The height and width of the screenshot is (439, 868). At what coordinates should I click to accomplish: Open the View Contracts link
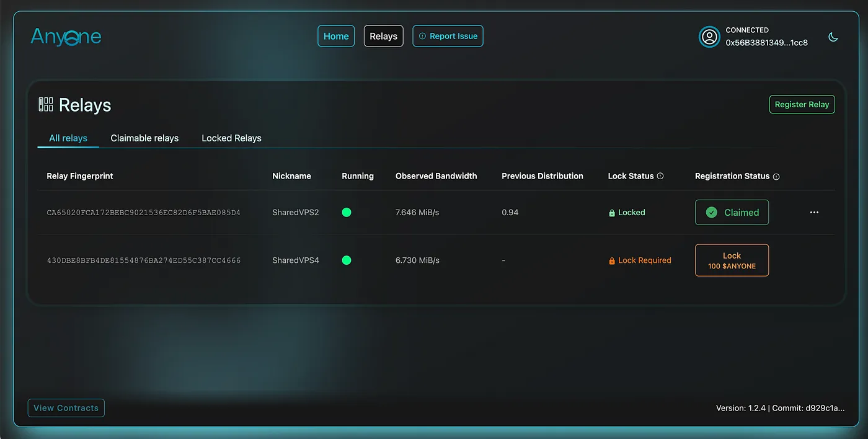(66, 408)
